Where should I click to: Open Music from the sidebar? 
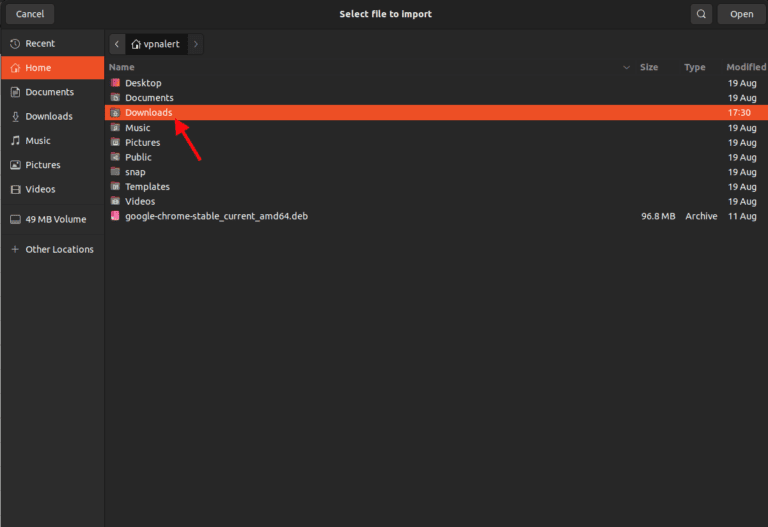pos(52,141)
